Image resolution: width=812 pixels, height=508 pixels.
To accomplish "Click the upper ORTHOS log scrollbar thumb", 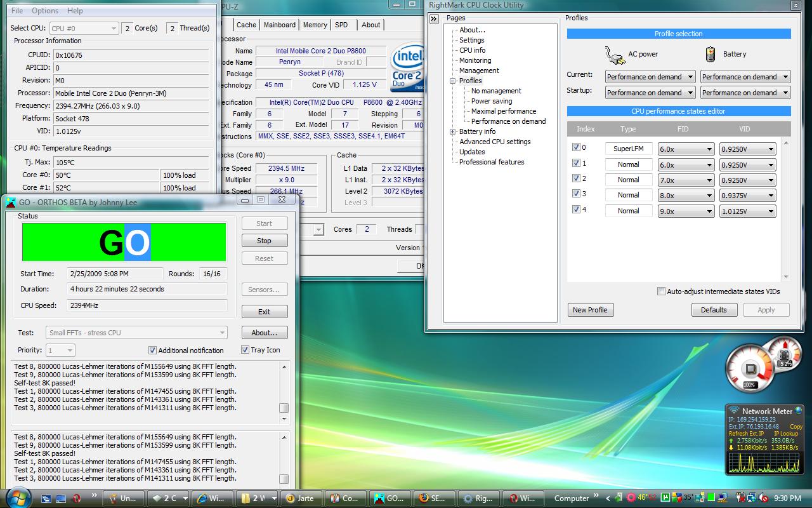I will (284, 408).
